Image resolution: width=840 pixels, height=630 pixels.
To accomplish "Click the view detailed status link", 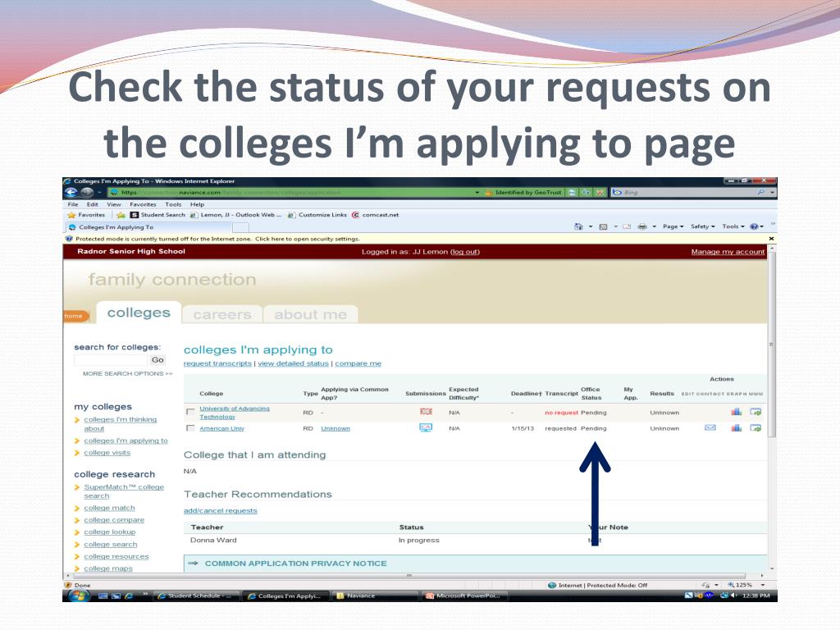I will click(293, 363).
